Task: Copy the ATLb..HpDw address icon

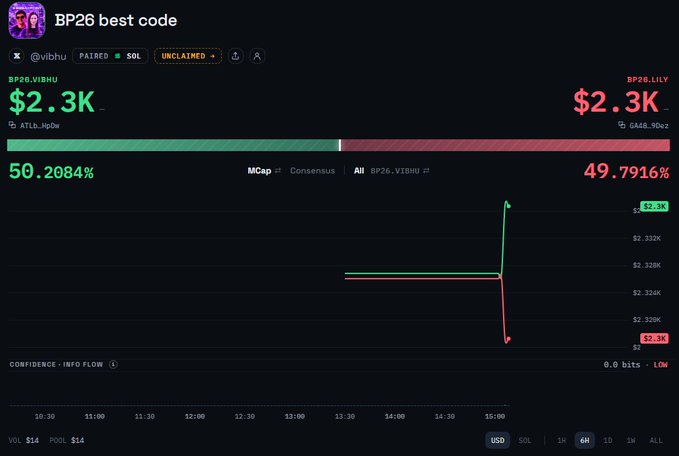Action: point(12,125)
